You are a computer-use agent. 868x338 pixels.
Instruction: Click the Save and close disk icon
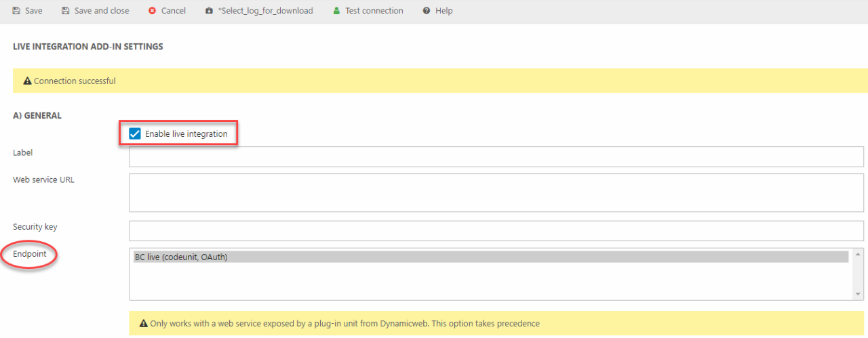pyautogui.click(x=65, y=11)
